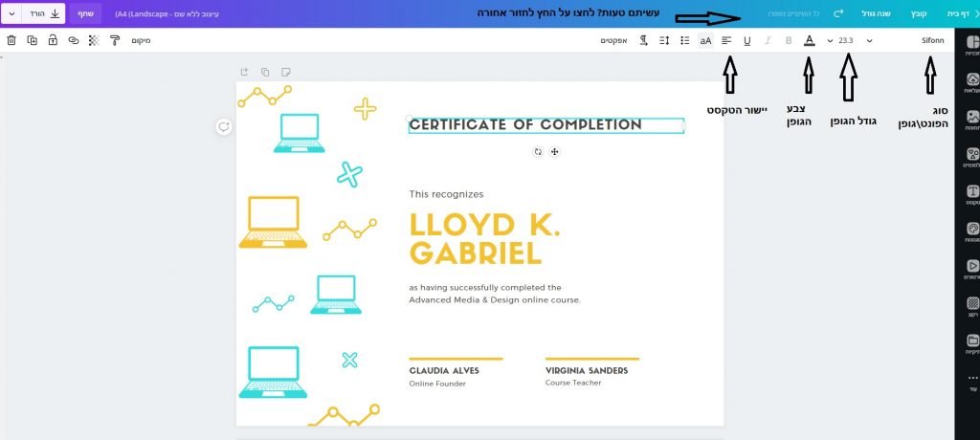Screen dimensions: 980x440
Task: Delete the selected element with trash icon
Action: (11, 41)
